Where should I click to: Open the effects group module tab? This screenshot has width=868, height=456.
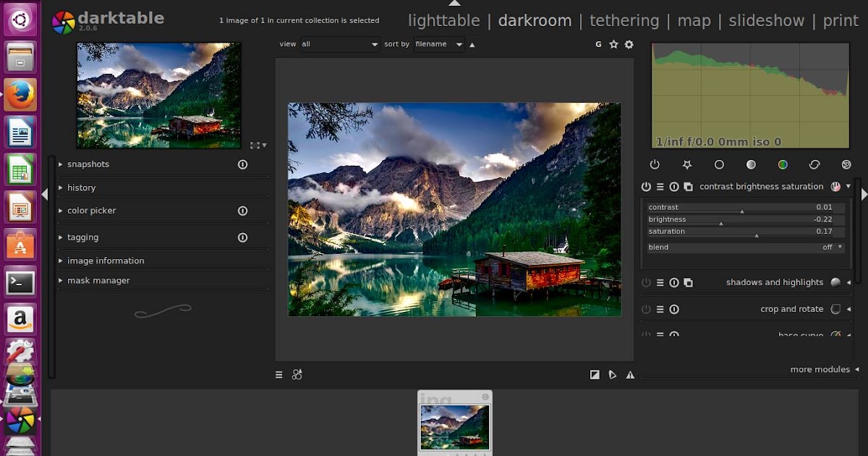846,165
